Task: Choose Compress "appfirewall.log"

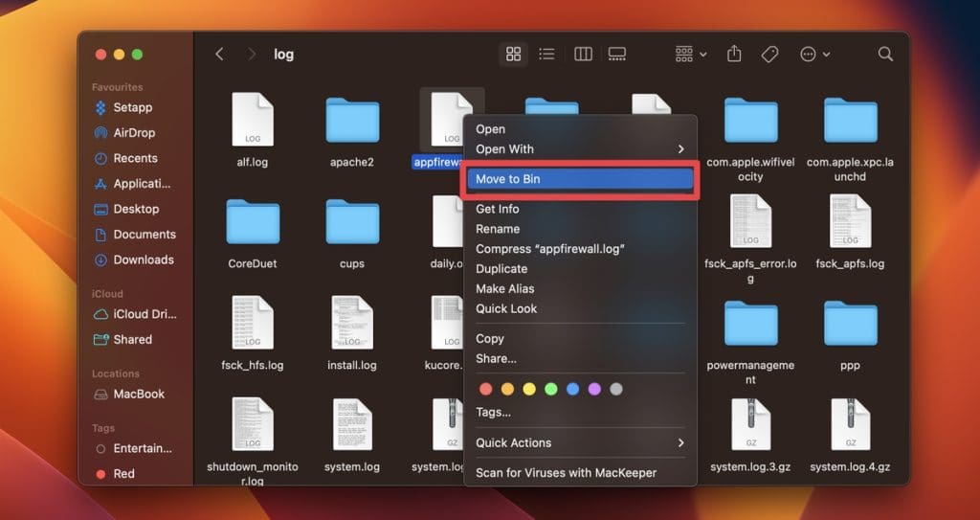Action: point(580,249)
